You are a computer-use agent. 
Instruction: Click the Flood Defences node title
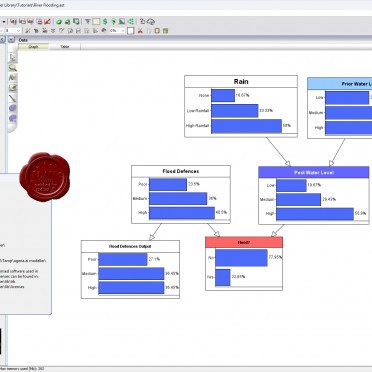pyautogui.click(x=181, y=171)
